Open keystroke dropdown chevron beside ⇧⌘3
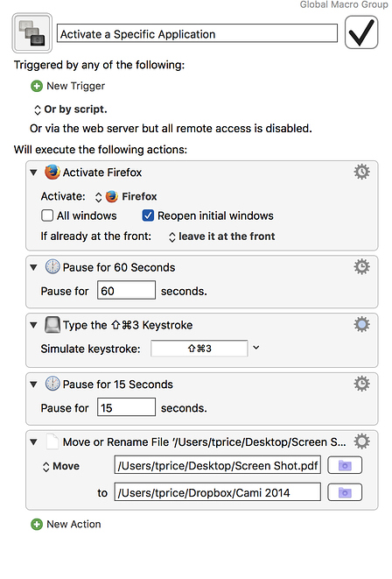Viewport: 392px width, 579px height. 255,348
